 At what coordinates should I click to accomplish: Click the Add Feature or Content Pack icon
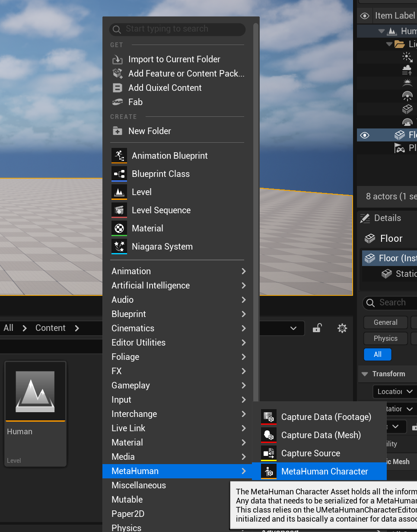coord(117,74)
